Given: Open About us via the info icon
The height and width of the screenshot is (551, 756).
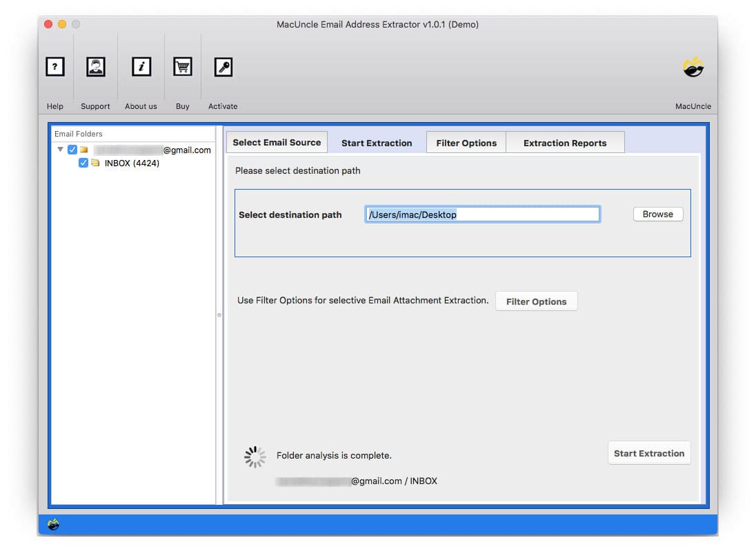Looking at the screenshot, I should coord(141,66).
